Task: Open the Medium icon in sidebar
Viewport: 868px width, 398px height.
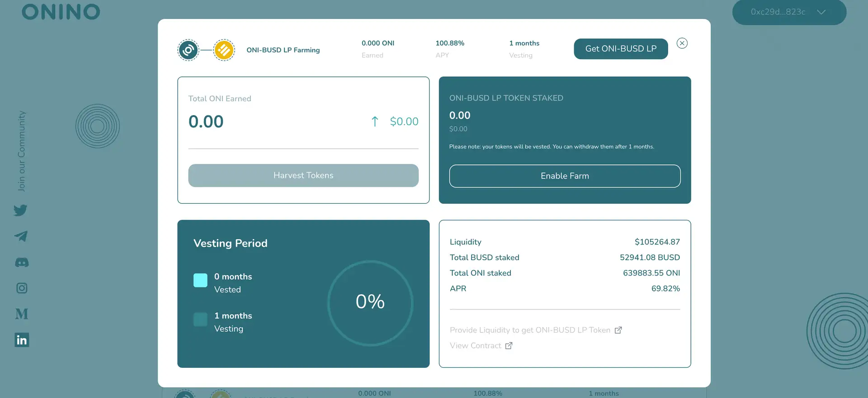Action: tap(22, 314)
